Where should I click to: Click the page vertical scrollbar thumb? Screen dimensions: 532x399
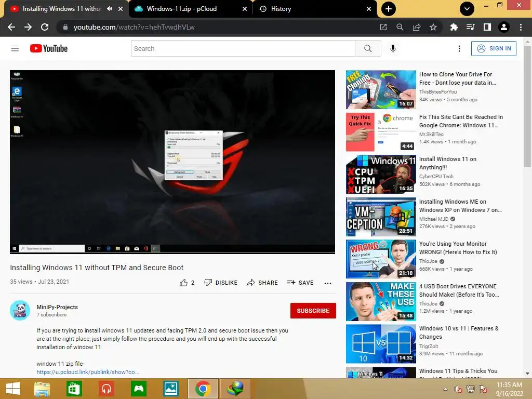(x=527, y=106)
